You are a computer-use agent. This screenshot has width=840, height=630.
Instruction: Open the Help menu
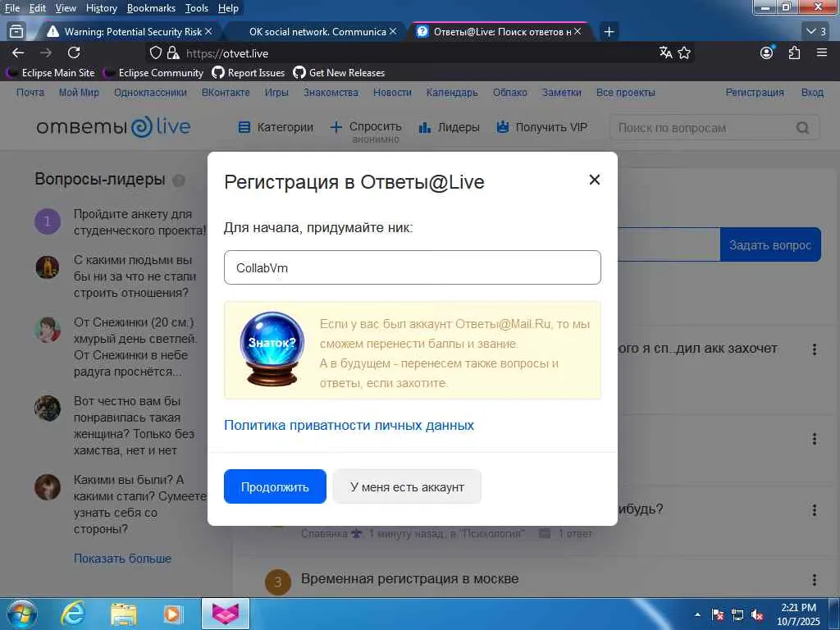[228, 8]
